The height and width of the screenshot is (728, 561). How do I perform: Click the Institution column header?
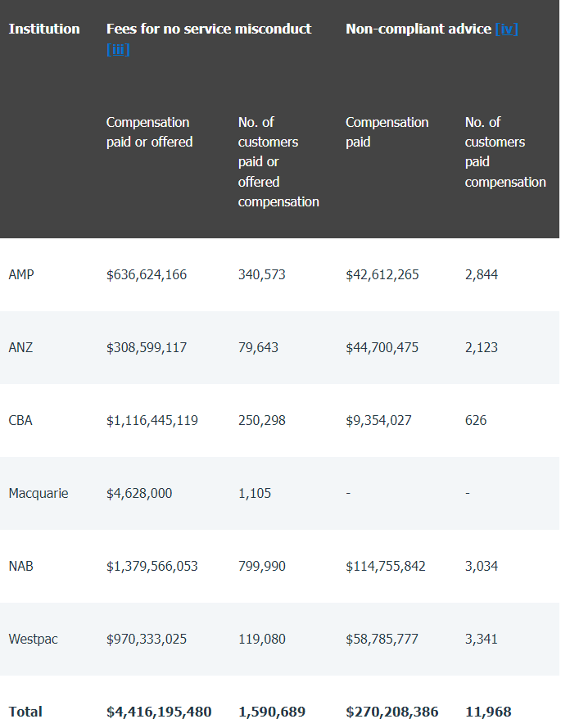pos(44,29)
